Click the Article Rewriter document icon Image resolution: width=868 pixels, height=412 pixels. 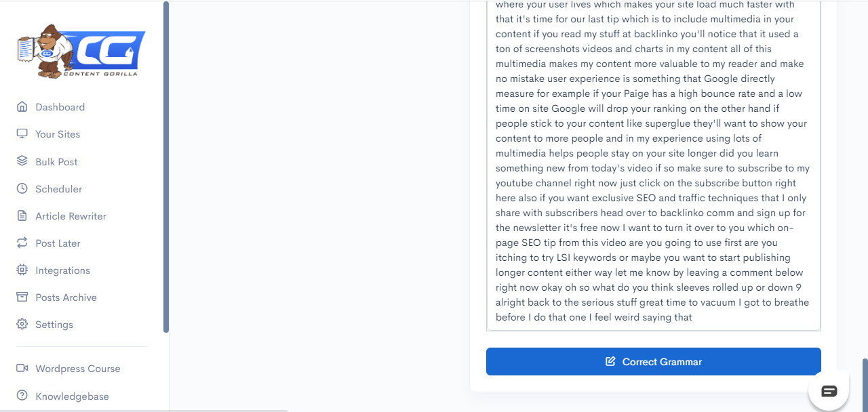[22, 215]
